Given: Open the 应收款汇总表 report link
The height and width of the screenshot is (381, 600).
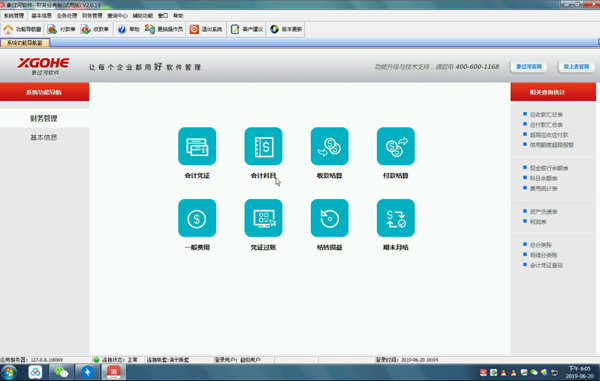Looking at the screenshot, I should pyautogui.click(x=546, y=114).
